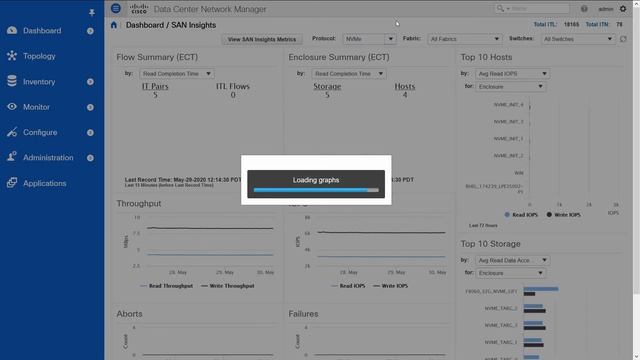Screen dimensions: 640x360
Task: Open the IT Pairs link
Action: pos(155,86)
